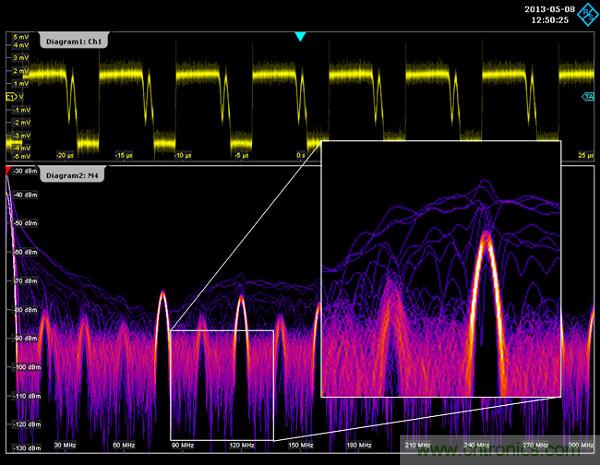600x465 pixels.
Task: Click the 0 s time axis label
Action: click(301, 156)
